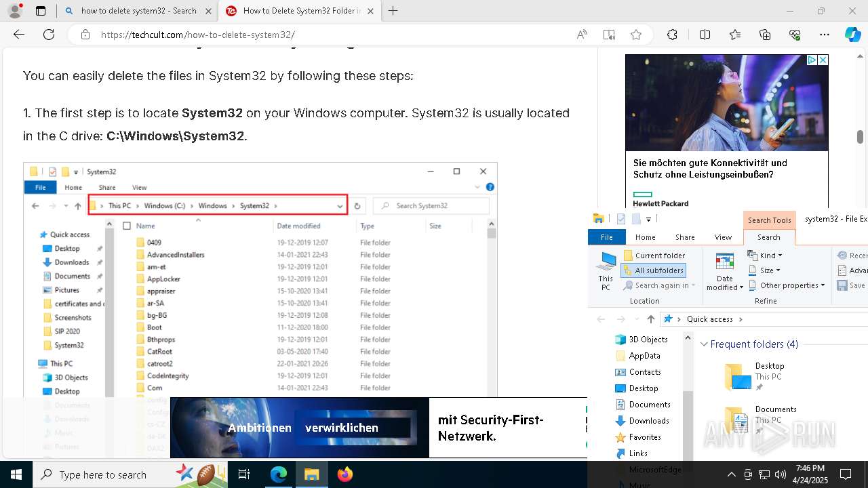Open File Explorer from taskbar
Image resolution: width=868 pixels, height=488 pixels.
[x=312, y=474]
